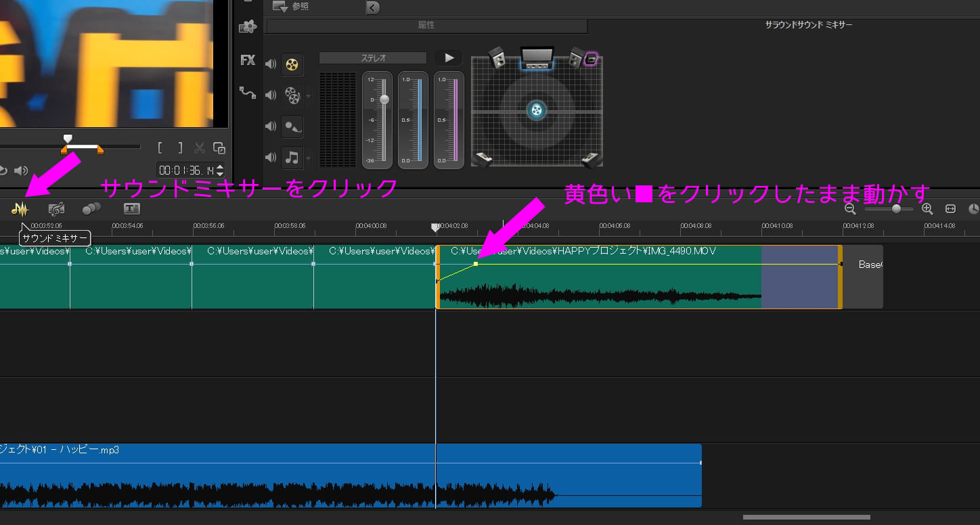Open the 参照 browse dropdown
This screenshot has height=525, width=980.
pos(289,6)
